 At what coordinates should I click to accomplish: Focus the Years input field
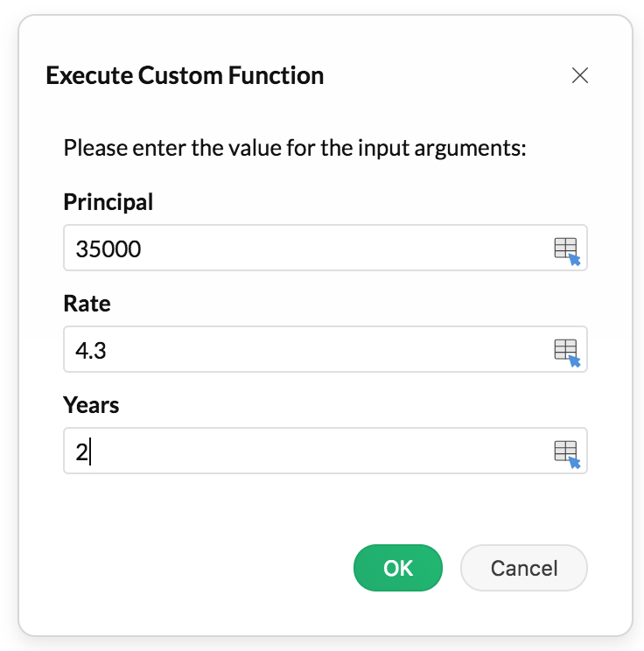point(306,451)
